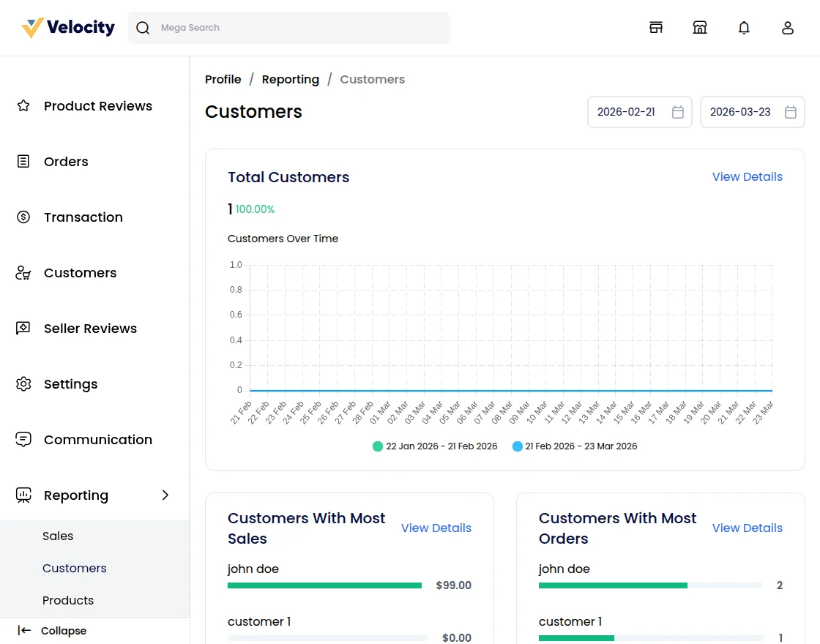Expand the Reporting menu chevron
The image size is (820, 644).
pos(165,495)
